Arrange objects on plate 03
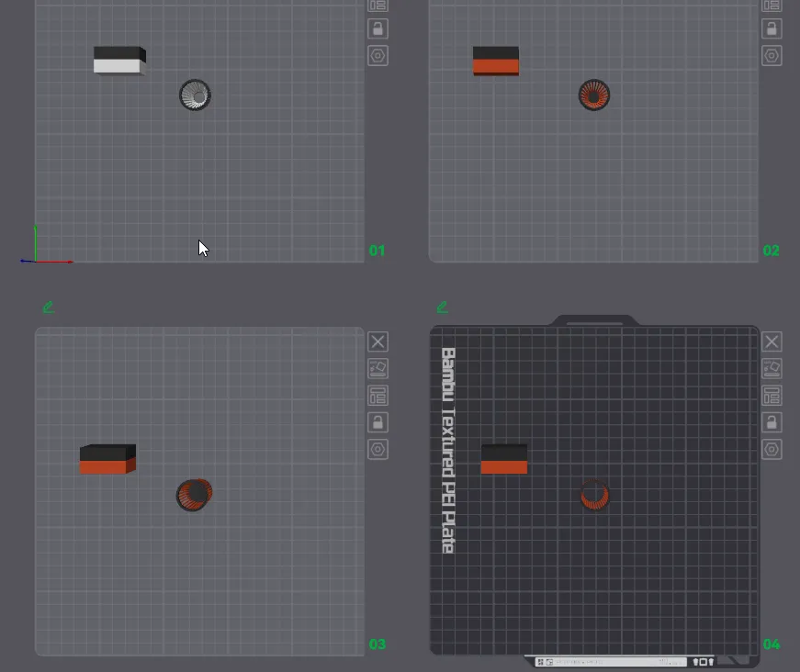The image size is (800, 672). 377,396
